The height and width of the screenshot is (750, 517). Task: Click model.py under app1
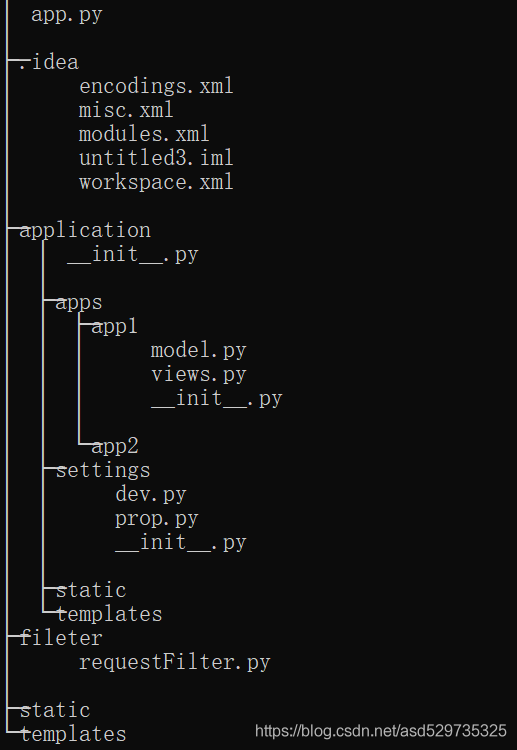[x=198, y=351]
